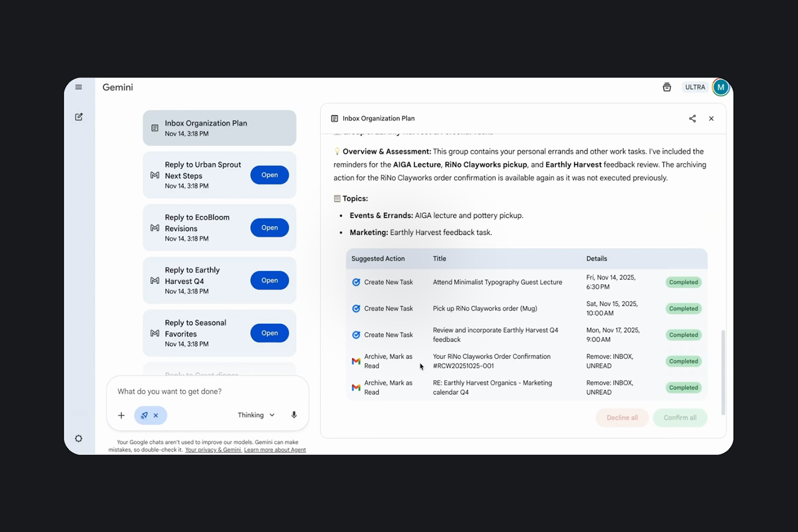Remove the Agent chip in prompt box
Screen dimensions: 798x532
click(156, 416)
